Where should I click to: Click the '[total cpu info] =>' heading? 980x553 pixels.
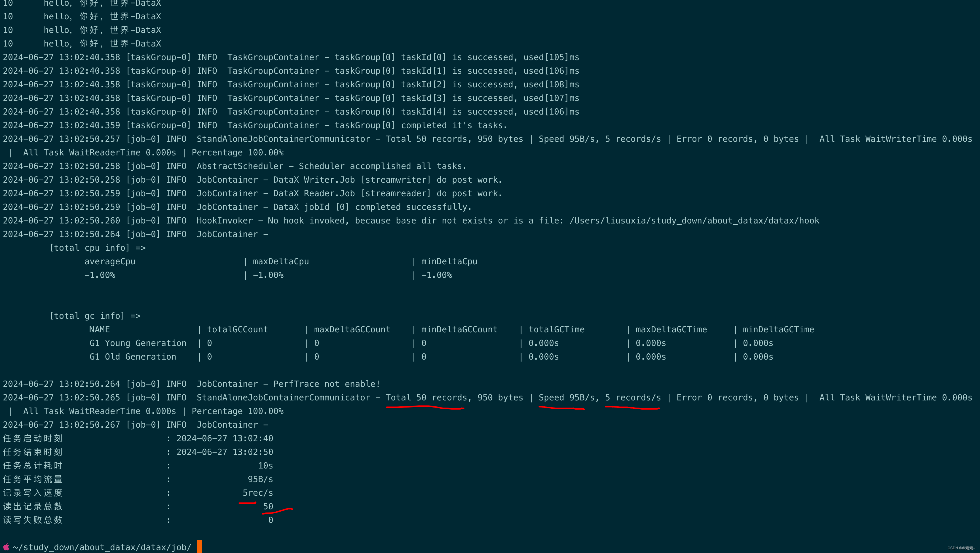97,248
